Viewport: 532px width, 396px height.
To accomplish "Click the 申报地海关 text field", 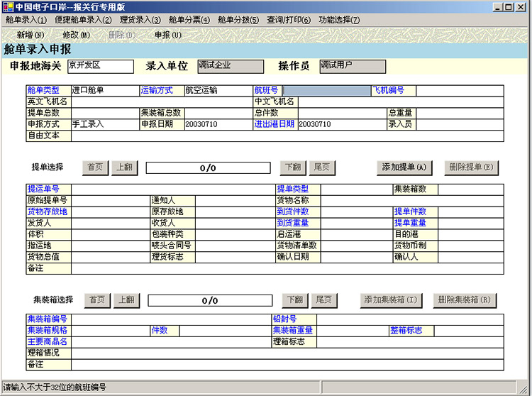I will pos(100,66).
